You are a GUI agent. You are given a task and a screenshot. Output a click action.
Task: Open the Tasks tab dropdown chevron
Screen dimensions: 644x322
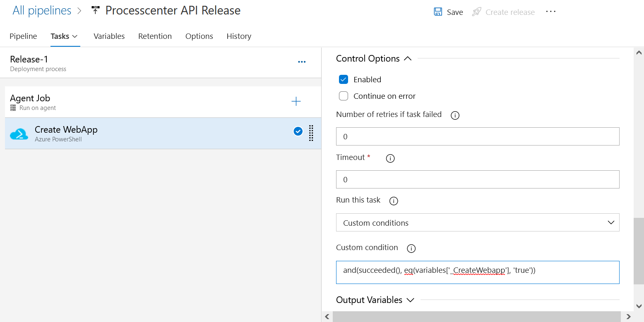click(75, 36)
